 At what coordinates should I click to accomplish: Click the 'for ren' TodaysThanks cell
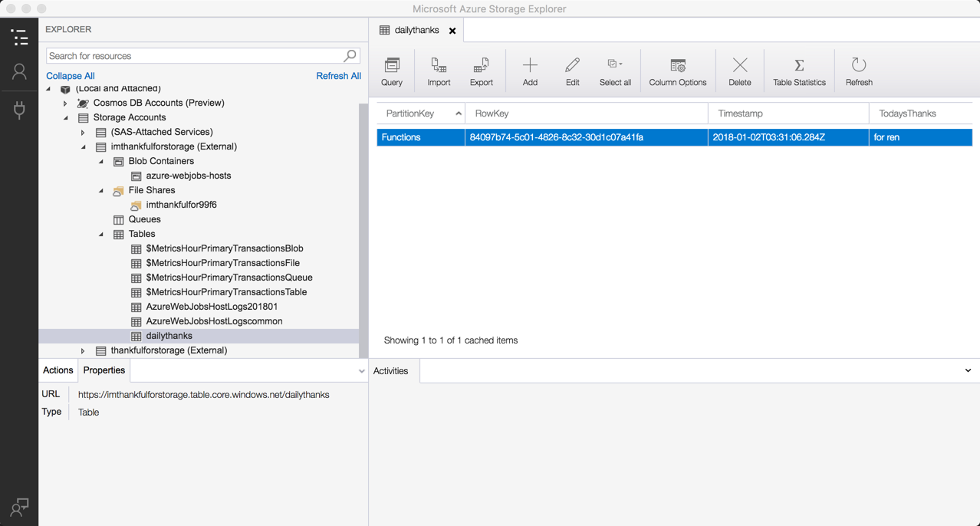[x=921, y=137]
